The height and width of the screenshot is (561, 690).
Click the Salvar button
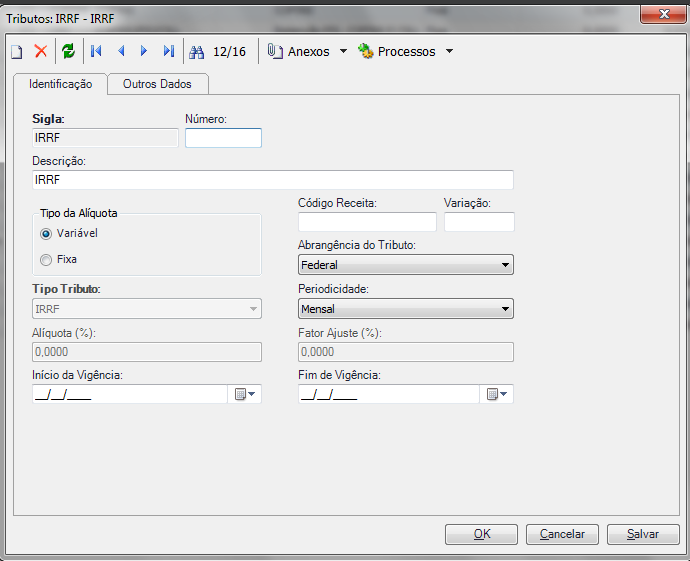(643, 534)
